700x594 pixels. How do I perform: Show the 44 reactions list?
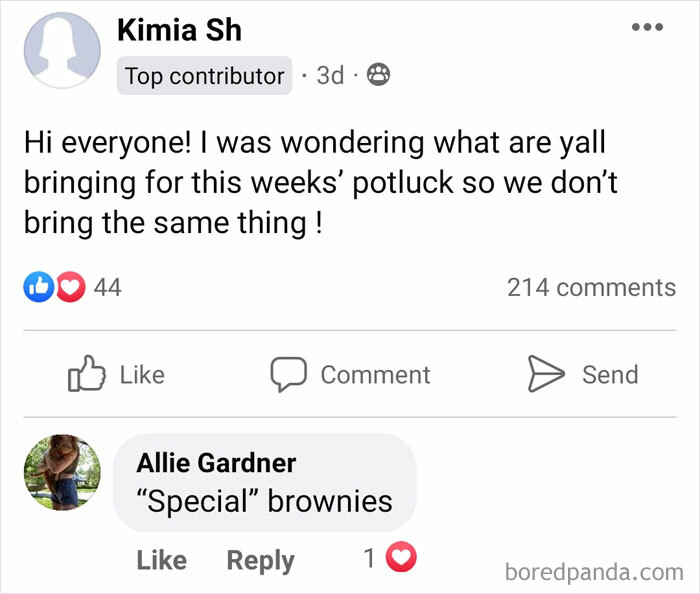pos(107,287)
